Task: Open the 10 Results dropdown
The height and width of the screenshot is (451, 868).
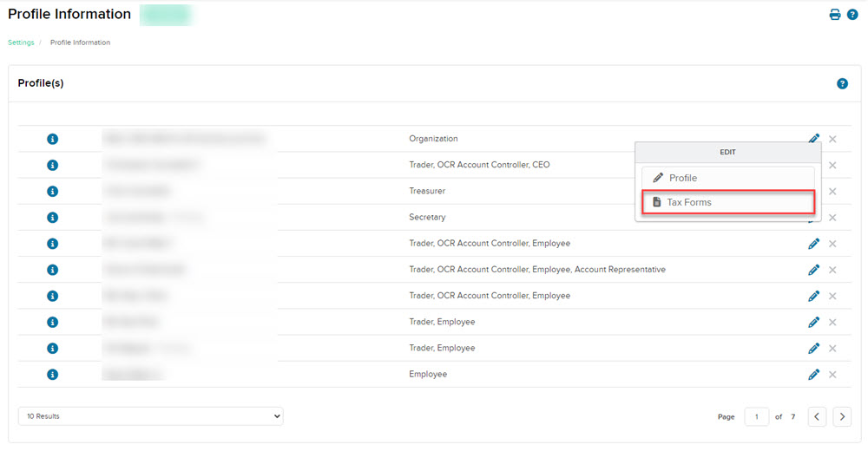Action: pyautogui.click(x=150, y=416)
